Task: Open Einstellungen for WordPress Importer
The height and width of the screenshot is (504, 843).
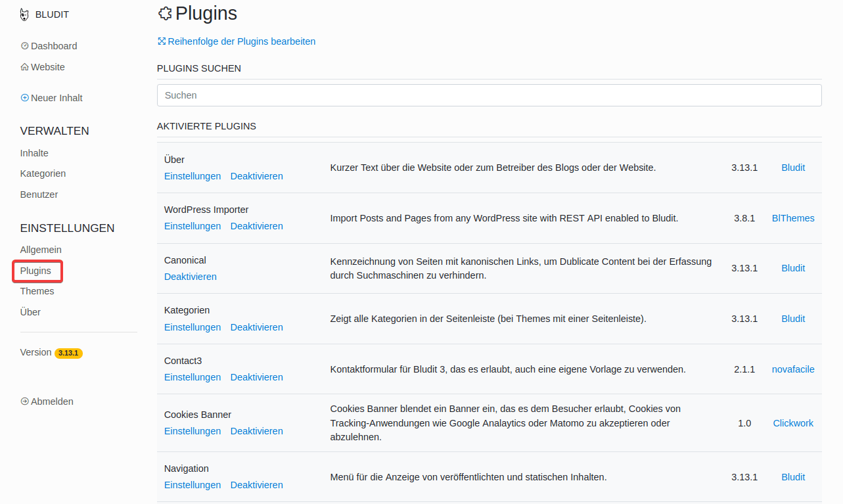Action: tap(192, 226)
